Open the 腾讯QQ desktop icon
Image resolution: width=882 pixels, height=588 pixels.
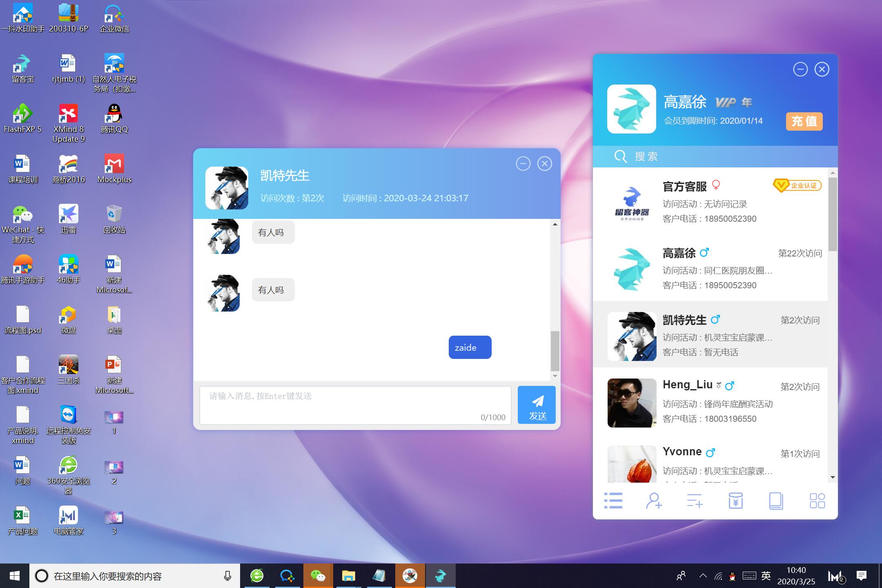click(114, 119)
